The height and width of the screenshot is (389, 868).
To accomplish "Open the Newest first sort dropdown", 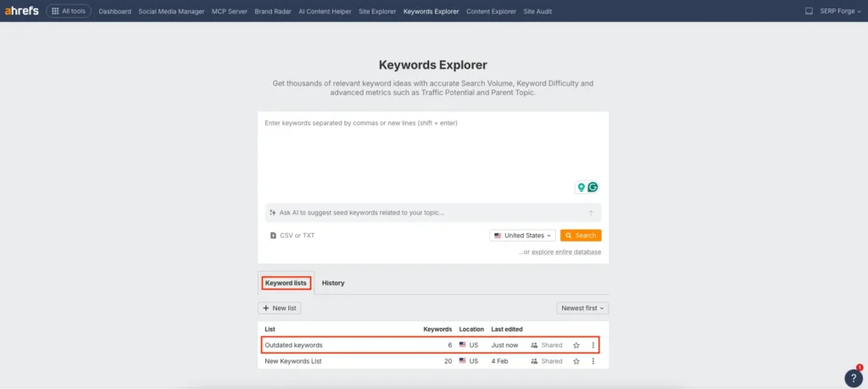I will coord(582,308).
